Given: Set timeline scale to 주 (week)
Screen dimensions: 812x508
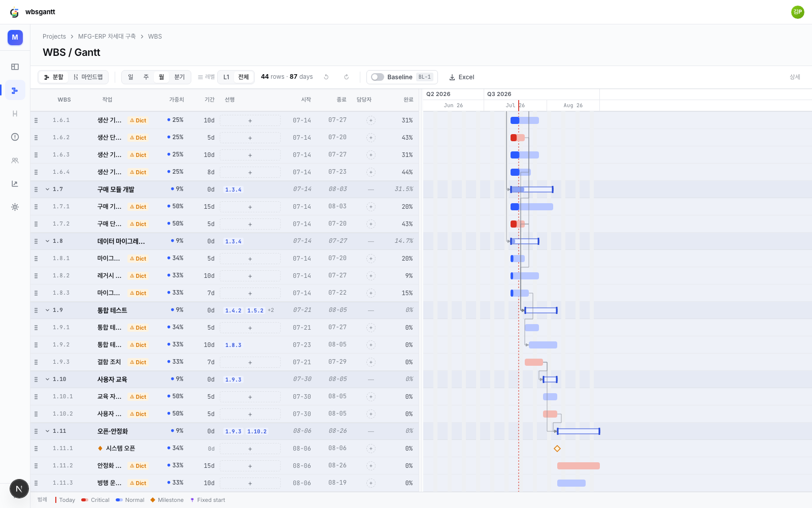Looking at the screenshot, I should tap(146, 77).
